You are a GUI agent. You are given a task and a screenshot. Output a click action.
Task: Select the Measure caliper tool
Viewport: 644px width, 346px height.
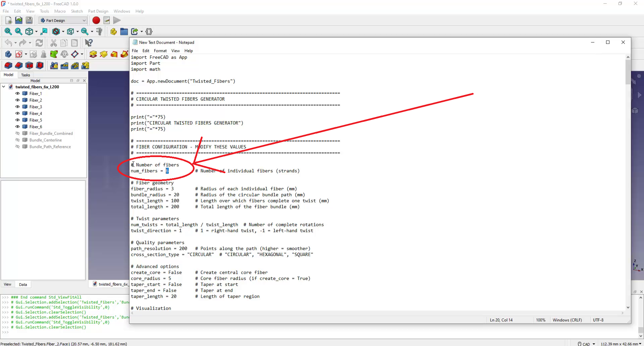pos(99,32)
